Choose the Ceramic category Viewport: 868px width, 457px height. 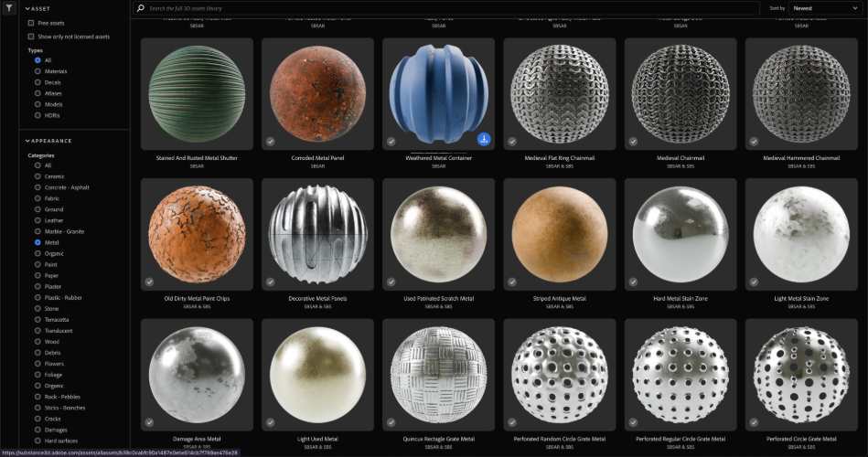coord(38,176)
